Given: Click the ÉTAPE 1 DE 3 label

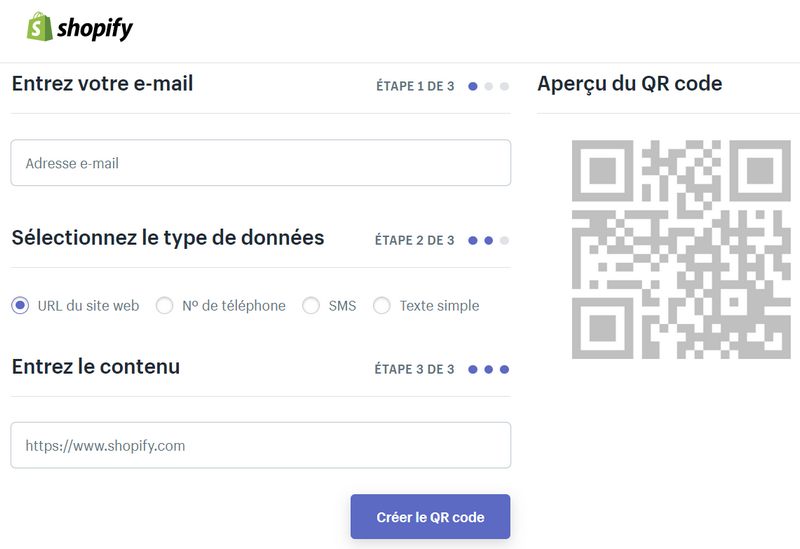Looking at the screenshot, I should click(x=414, y=87).
